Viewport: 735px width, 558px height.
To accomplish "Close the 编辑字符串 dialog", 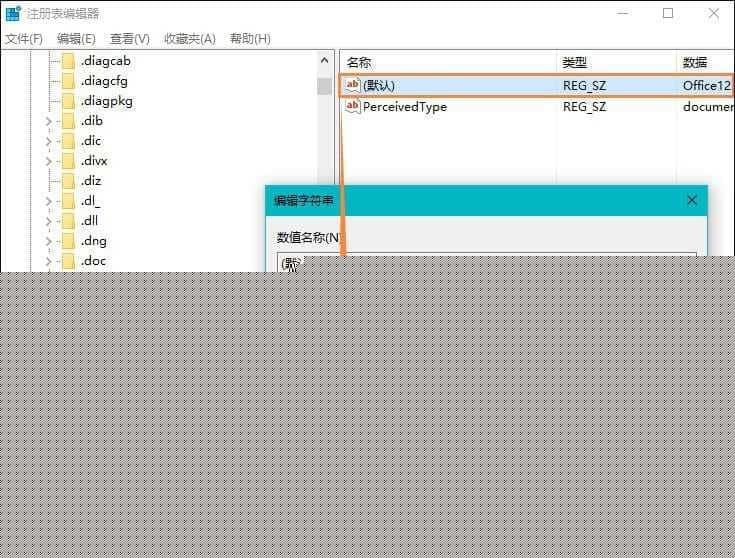I will coord(691,200).
